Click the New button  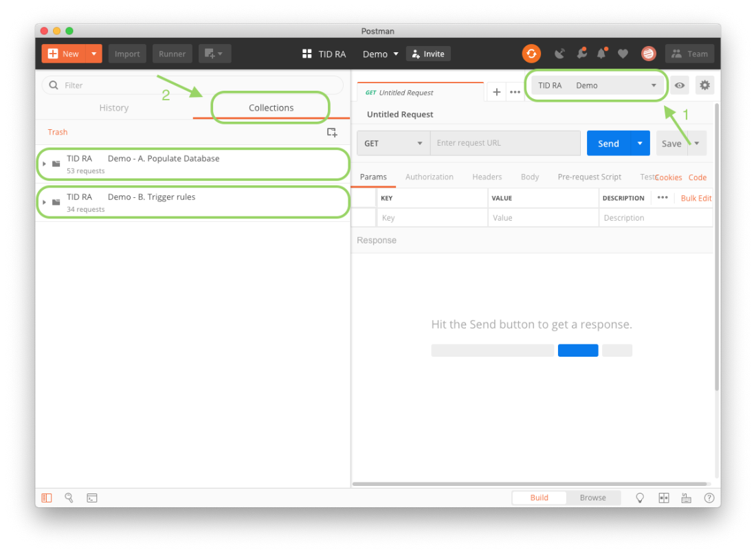64,54
